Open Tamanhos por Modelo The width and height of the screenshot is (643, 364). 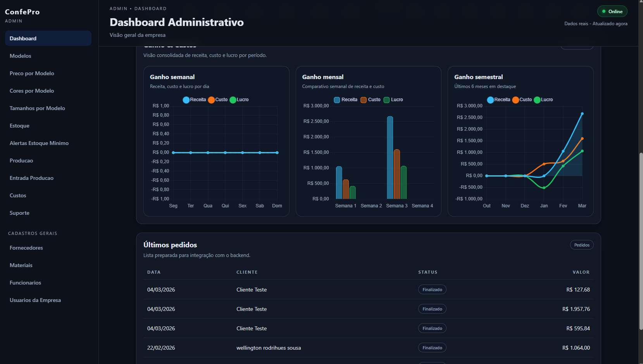point(48,108)
